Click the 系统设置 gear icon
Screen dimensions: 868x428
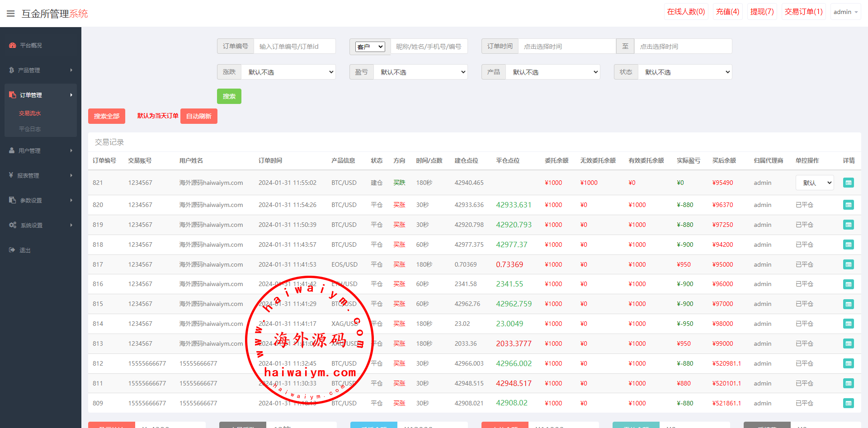click(x=13, y=225)
